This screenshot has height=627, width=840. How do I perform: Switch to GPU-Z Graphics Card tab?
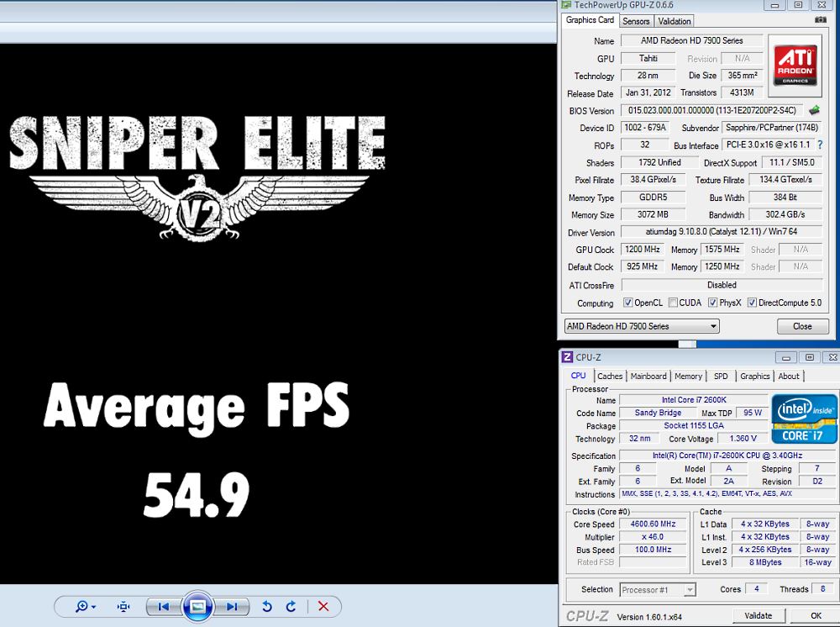[x=590, y=20]
